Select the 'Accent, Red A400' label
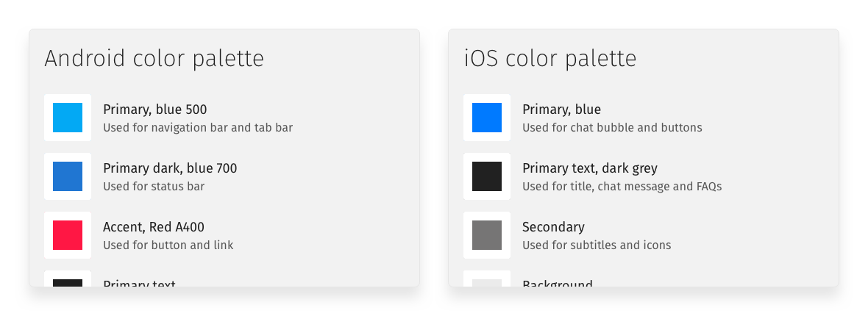Viewport: 868px width, 316px height. point(153,227)
